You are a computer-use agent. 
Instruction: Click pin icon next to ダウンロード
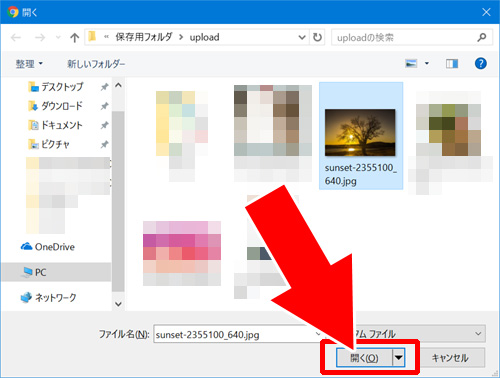pyautogui.click(x=104, y=106)
